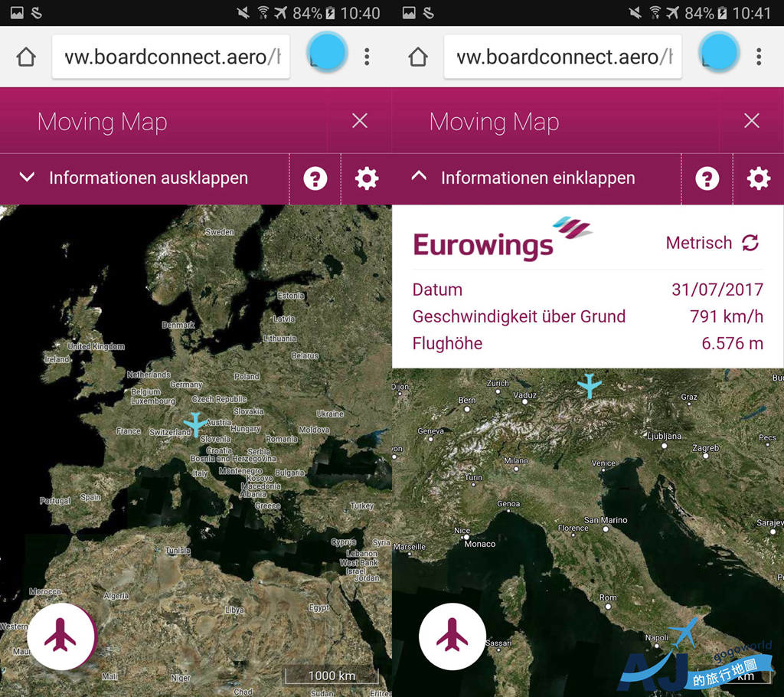Tap the United Kingdom label on left map
Image resolution: width=784 pixels, height=697 pixels.
tap(96, 346)
